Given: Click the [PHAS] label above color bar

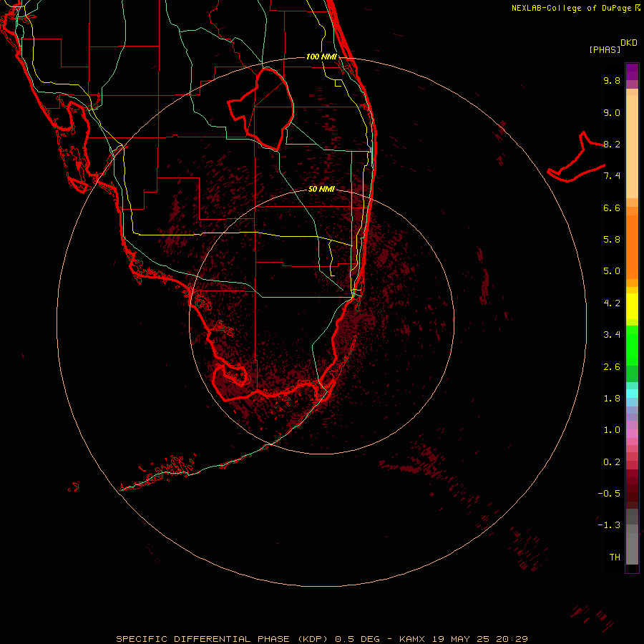Looking at the screenshot, I should (x=605, y=49).
